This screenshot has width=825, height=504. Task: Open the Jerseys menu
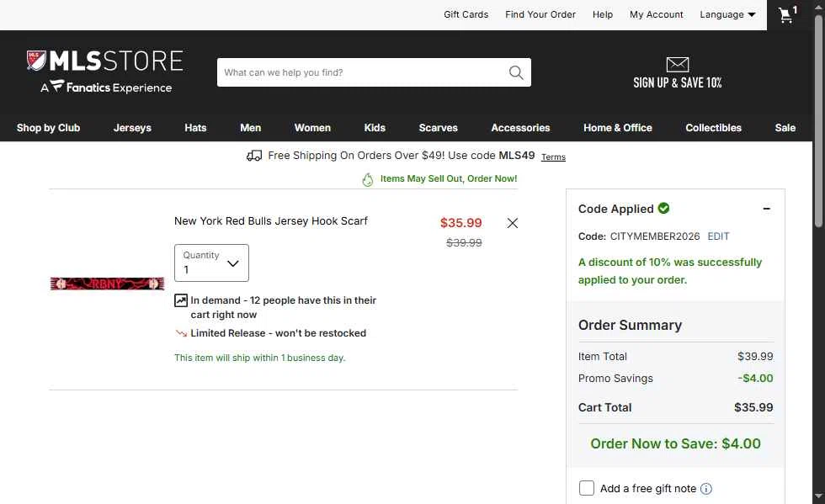click(x=133, y=128)
